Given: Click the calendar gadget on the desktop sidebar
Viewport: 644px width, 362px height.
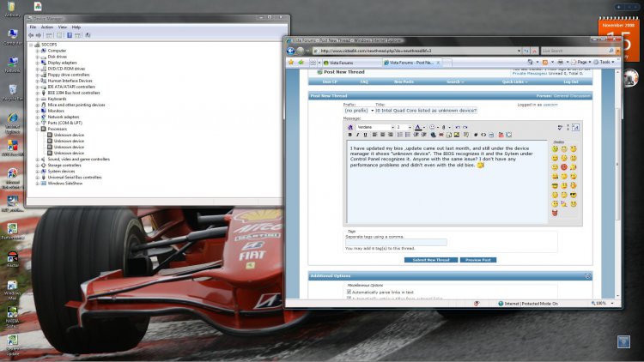Looking at the screenshot, I should (618, 39).
